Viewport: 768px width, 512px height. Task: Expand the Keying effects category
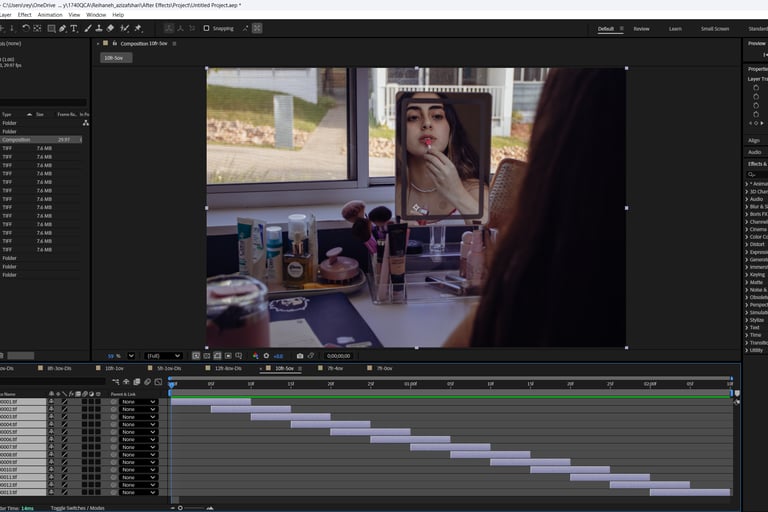pos(747,274)
